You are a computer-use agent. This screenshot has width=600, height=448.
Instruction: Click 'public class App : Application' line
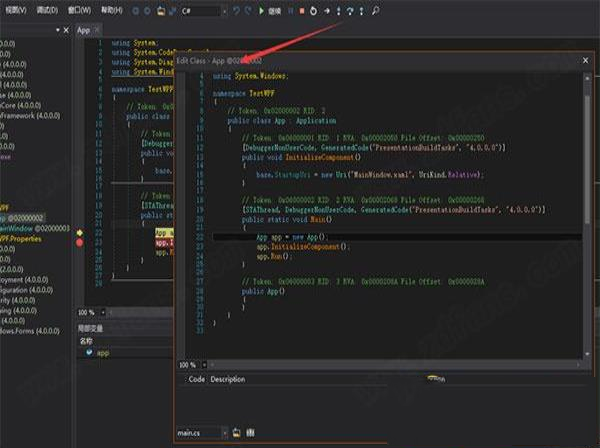click(x=282, y=121)
